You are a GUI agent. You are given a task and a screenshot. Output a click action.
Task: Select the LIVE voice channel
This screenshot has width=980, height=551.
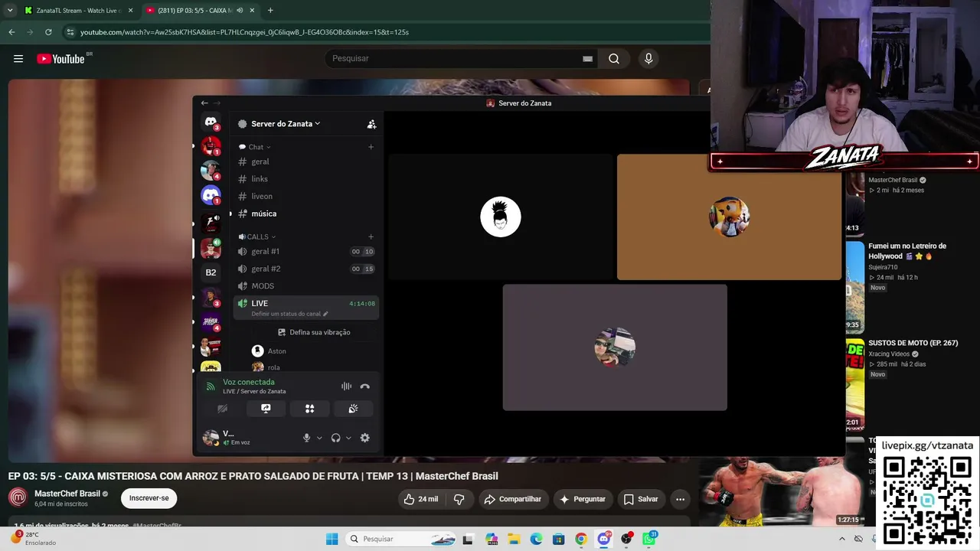pyautogui.click(x=305, y=308)
